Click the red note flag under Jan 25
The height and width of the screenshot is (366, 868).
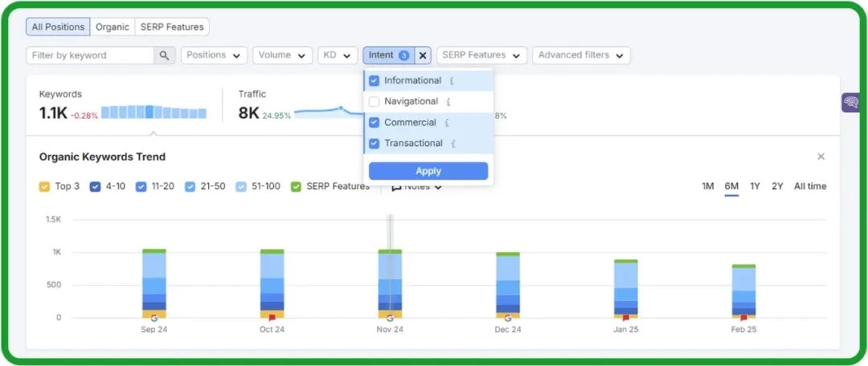point(625,318)
